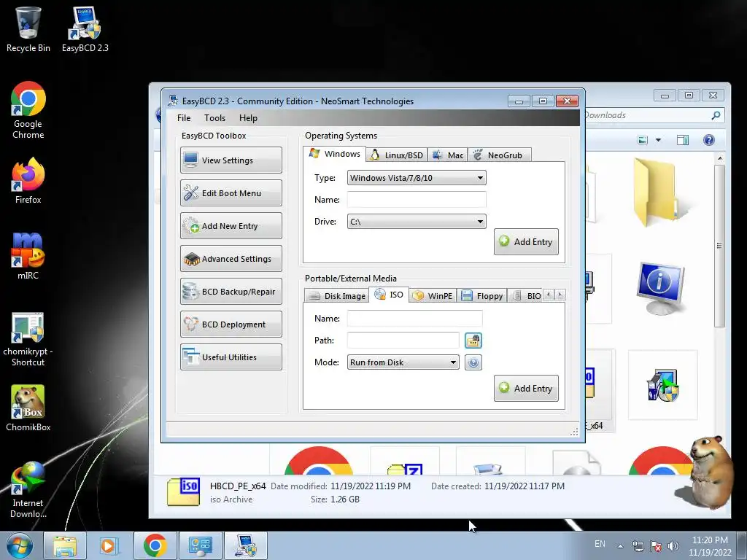Image resolution: width=747 pixels, height=560 pixels.
Task: Select the blue info monitor file in Explorer
Action: [661, 288]
